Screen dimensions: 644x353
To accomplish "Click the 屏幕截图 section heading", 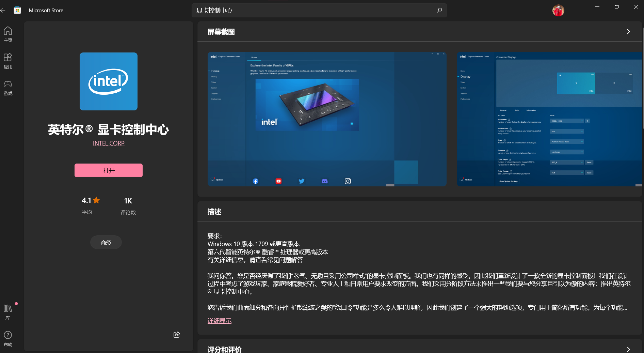I will click(221, 32).
